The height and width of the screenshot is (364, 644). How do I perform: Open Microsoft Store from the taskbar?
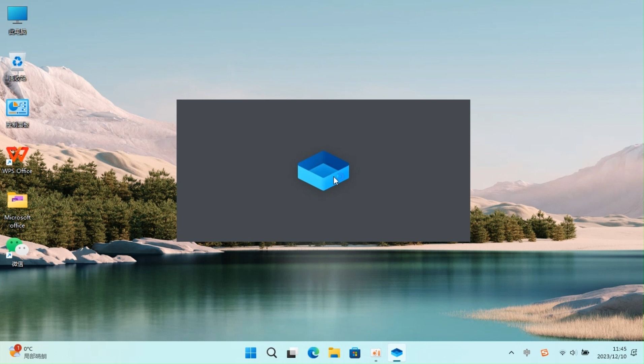(355, 353)
